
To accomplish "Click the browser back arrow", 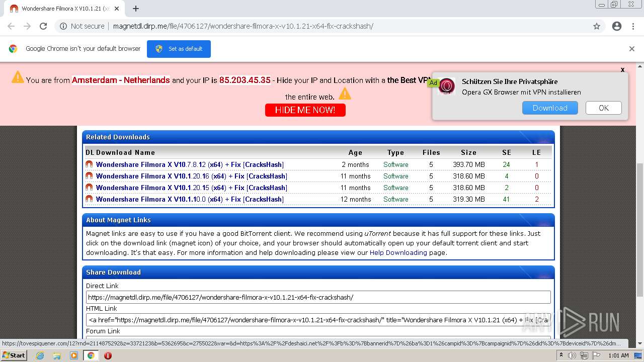I will click(11, 26).
